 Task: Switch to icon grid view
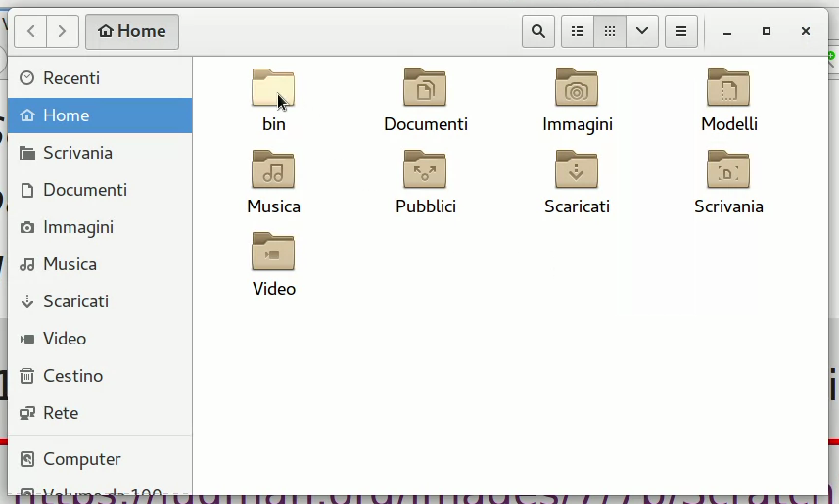[x=610, y=31]
